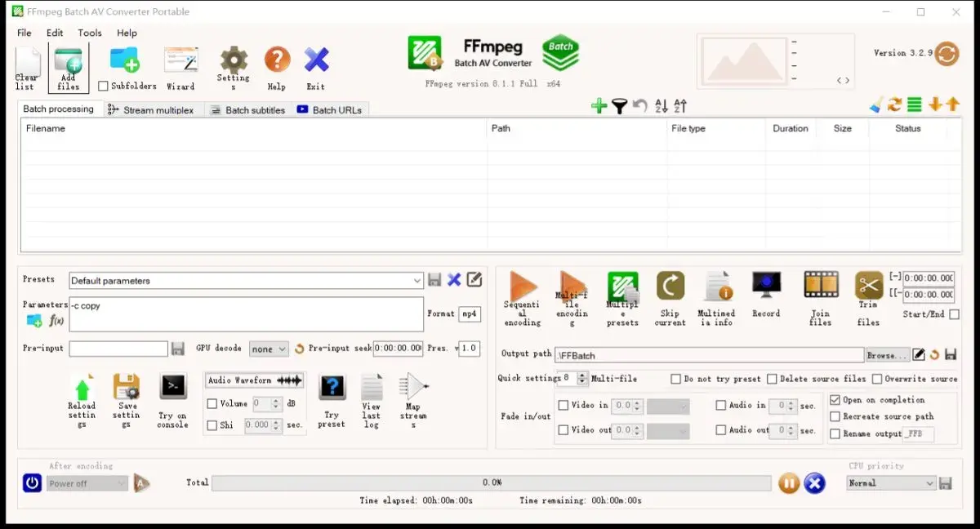
Task: Click the Output path field
Action: (x=709, y=355)
